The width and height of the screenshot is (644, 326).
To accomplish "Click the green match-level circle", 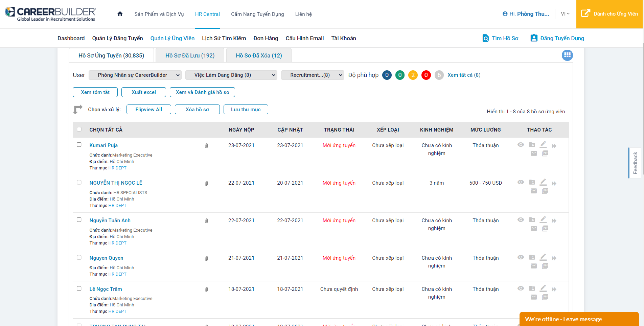I will (400, 75).
